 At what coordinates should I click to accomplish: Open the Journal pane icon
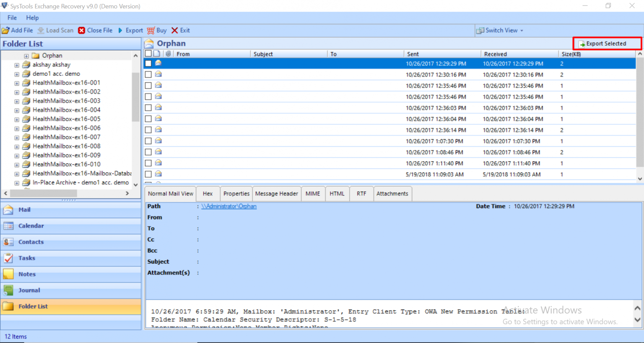point(8,290)
